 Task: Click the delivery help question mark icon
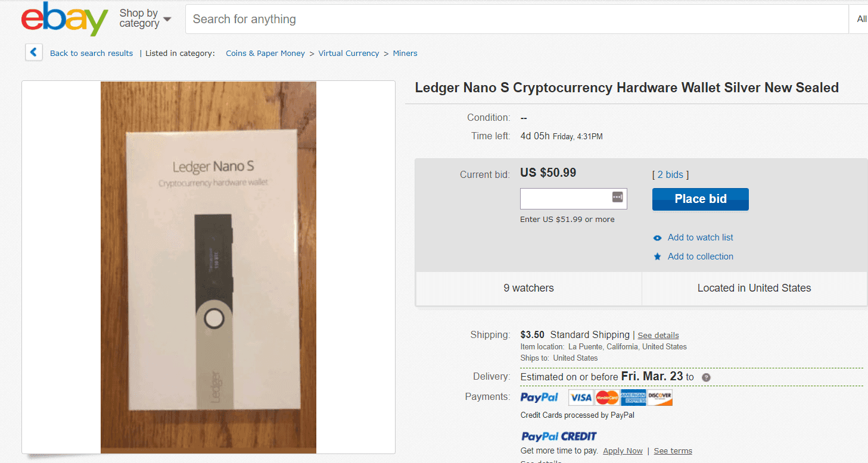(x=706, y=377)
